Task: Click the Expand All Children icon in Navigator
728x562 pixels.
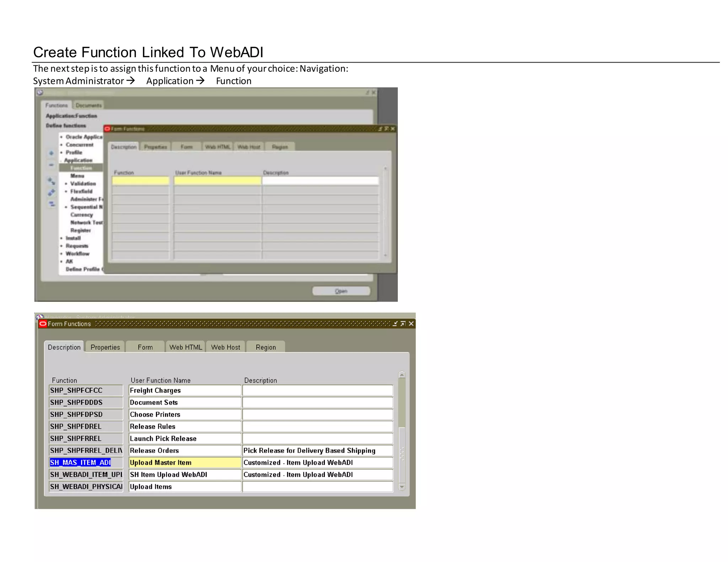Action: (x=51, y=181)
